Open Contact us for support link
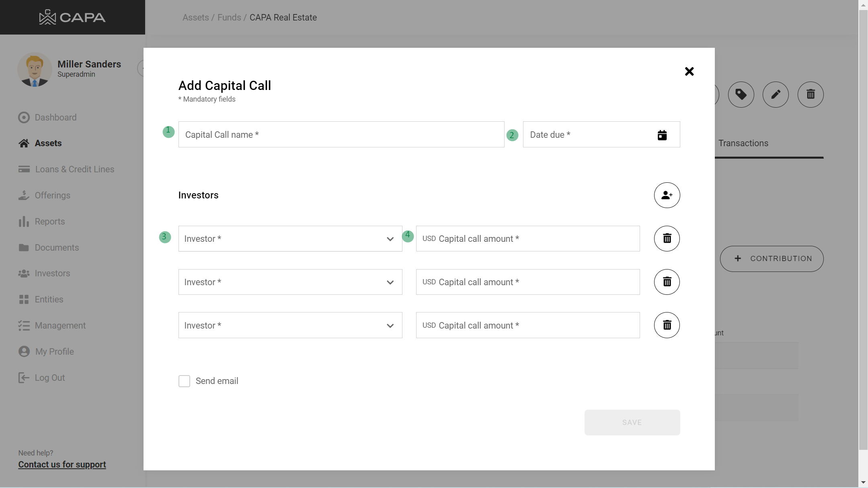The width and height of the screenshot is (868, 488). point(62,465)
